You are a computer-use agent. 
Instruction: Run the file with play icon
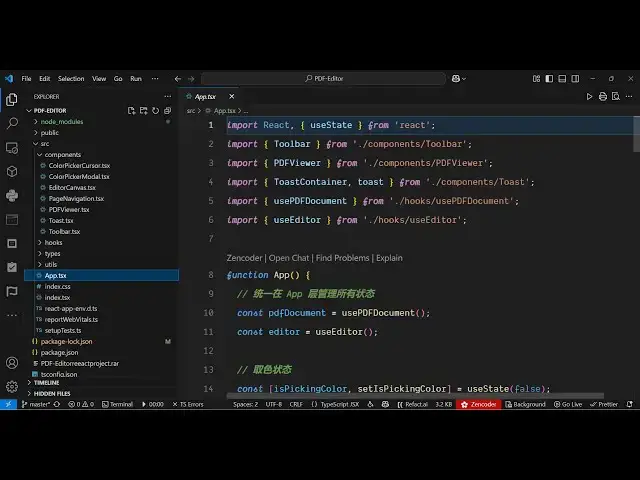tap(589, 97)
